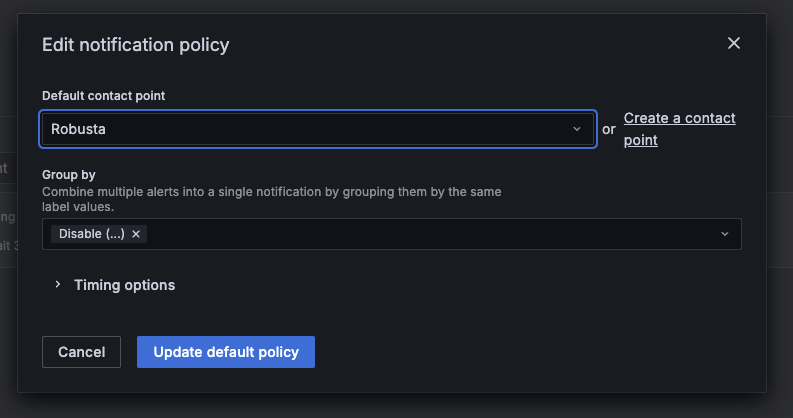793x418 pixels.
Task: Click the Robusta selected value text
Action: [78, 129]
